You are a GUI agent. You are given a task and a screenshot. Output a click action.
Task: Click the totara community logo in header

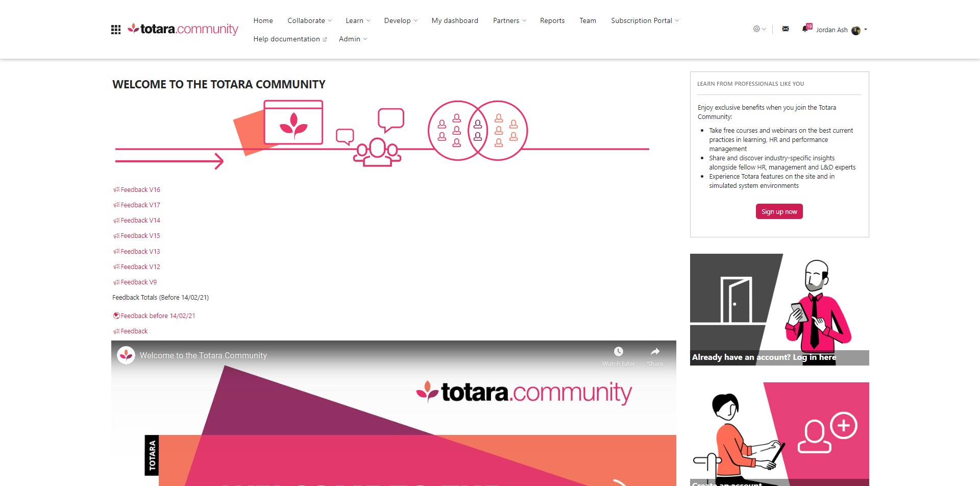click(183, 29)
